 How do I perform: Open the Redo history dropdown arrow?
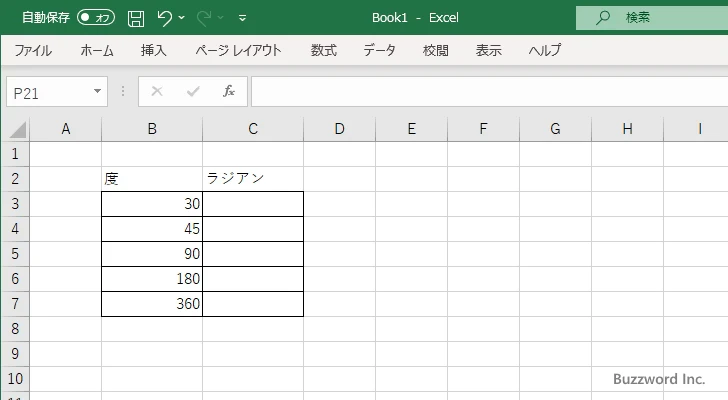[x=221, y=18]
